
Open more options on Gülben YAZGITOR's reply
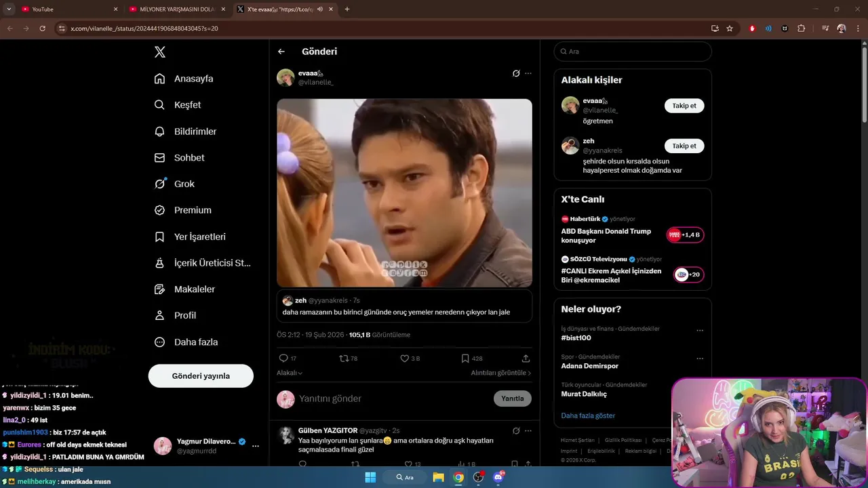click(x=528, y=430)
